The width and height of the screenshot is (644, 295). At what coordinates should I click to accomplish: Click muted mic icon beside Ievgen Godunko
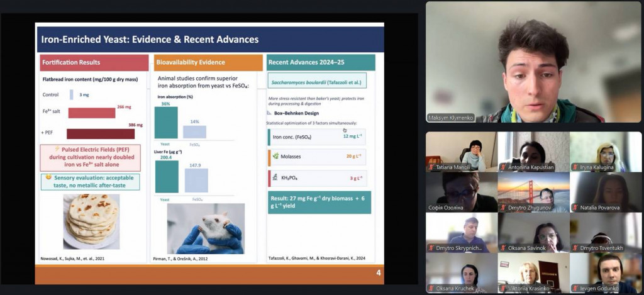(x=575, y=289)
